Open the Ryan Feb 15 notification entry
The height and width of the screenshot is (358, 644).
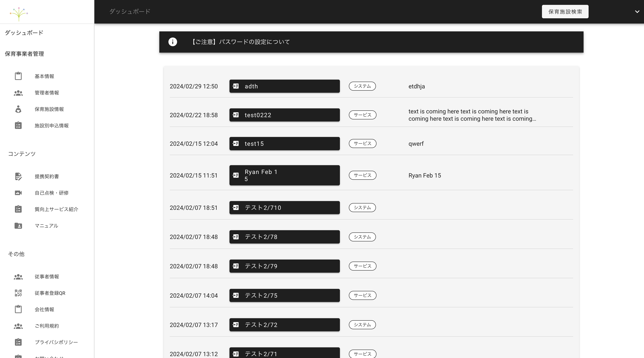point(285,175)
